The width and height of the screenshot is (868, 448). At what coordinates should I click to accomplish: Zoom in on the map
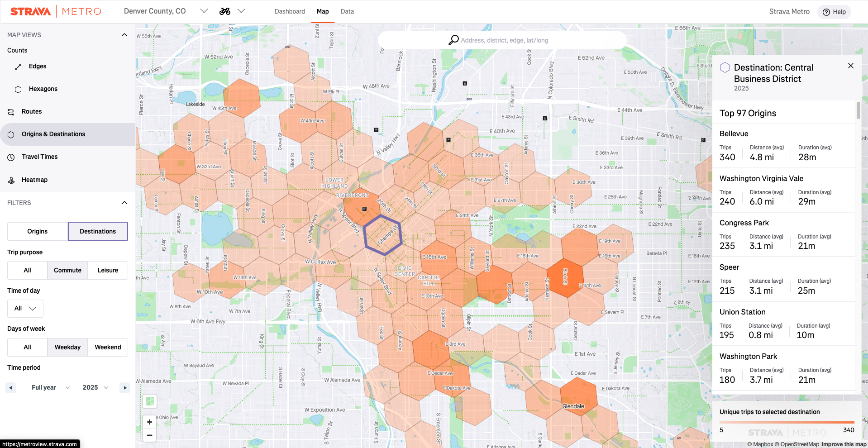pyautogui.click(x=149, y=422)
